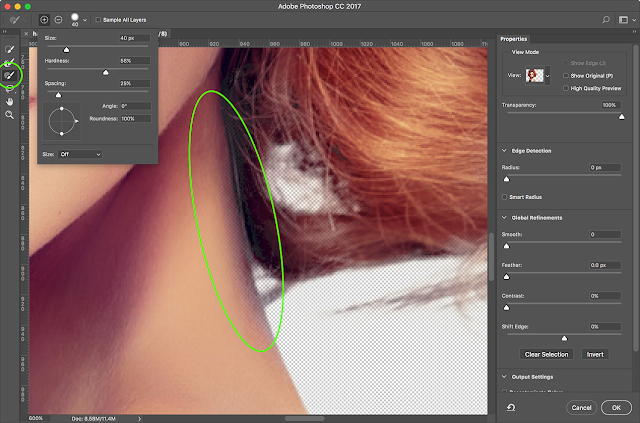The image size is (640, 423).
Task: Enable the Show Original checkbox
Action: tap(566, 76)
